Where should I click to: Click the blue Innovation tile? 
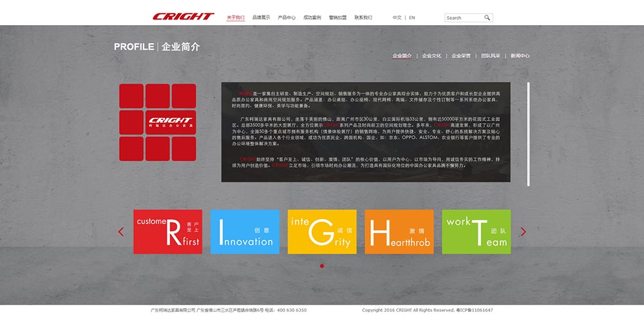coord(245,232)
